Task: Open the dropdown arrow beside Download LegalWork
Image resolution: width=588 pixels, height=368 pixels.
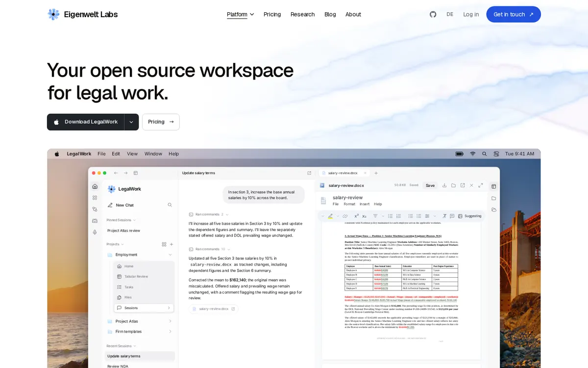Action: [131, 122]
